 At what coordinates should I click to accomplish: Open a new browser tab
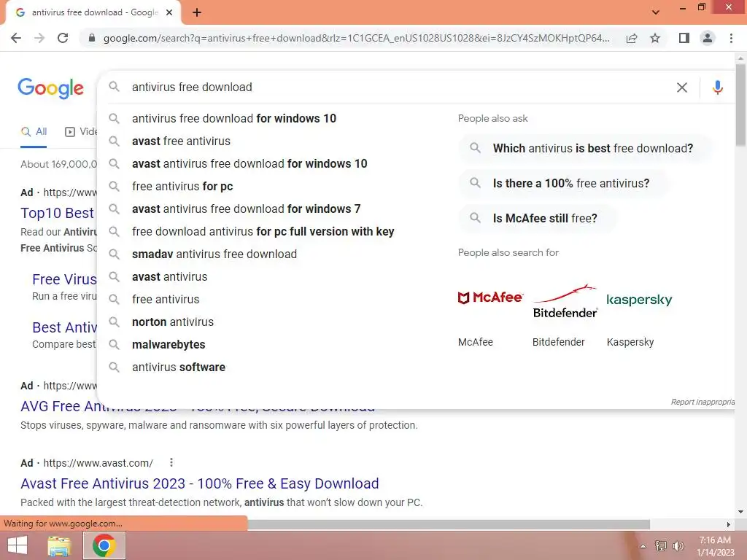coord(197,13)
